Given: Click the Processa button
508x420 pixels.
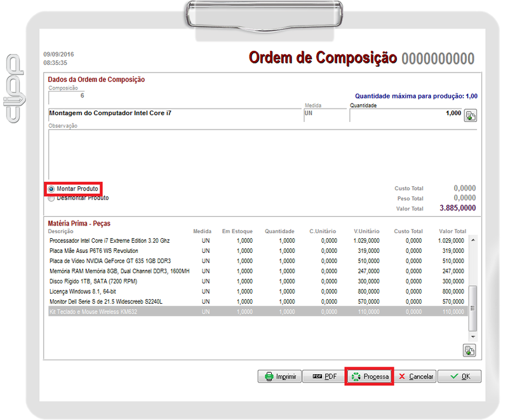Looking at the screenshot, I should pyautogui.click(x=370, y=376).
